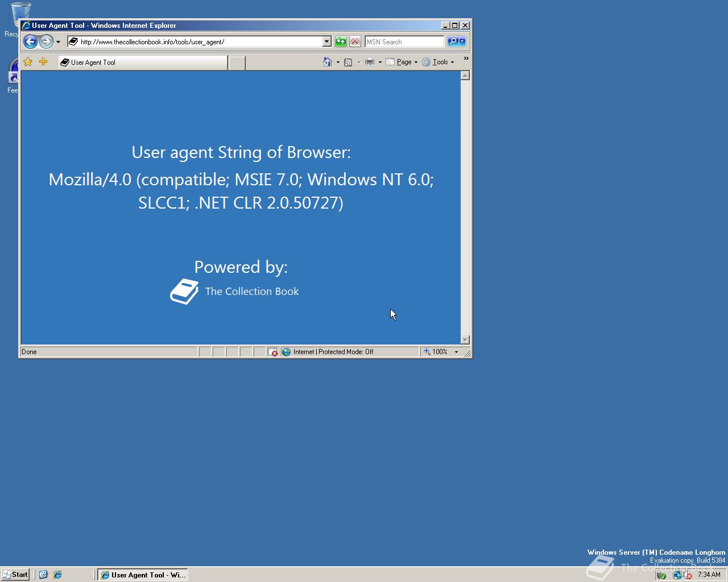Screen dimensions: 728x582
Task: Open a new blank tab
Action: (237, 63)
